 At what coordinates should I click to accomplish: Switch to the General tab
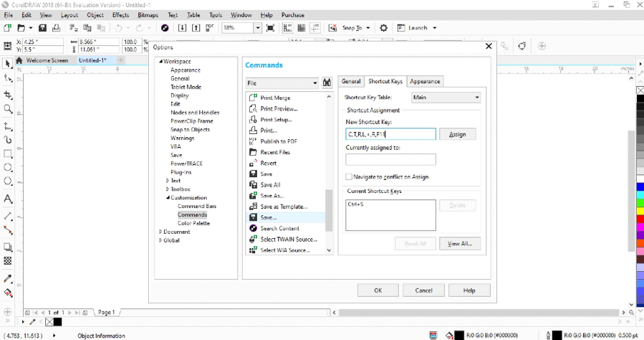pyautogui.click(x=351, y=81)
